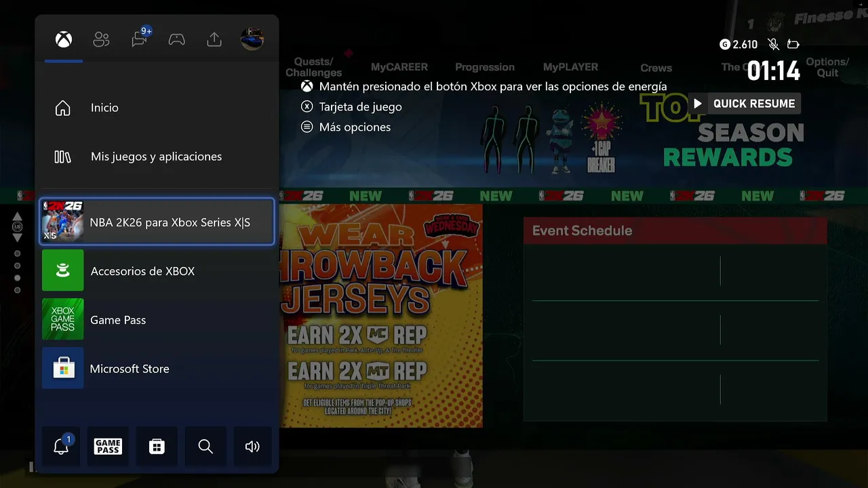Image resolution: width=868 pixels, height=488 pixels.
Task: Click the up arrow above the page dots
Action: click(x=18, y=216)
